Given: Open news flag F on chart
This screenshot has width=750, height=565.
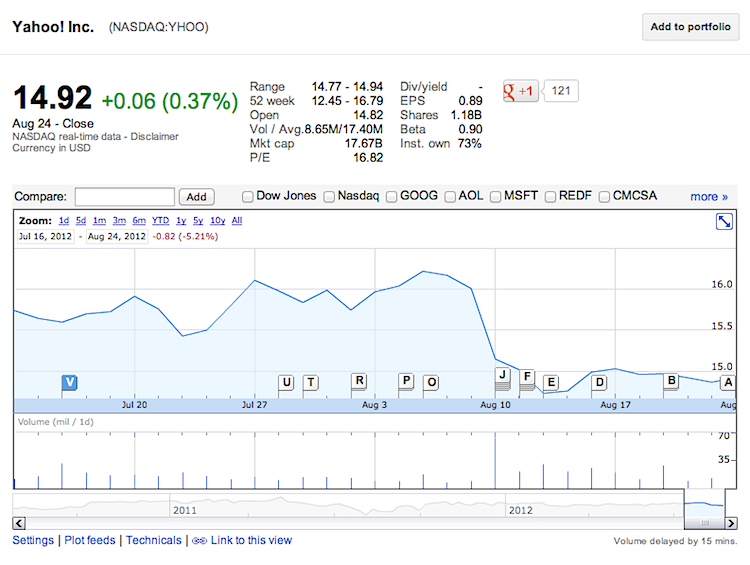Looking at the screenshot, I should [x=527, y=377].
